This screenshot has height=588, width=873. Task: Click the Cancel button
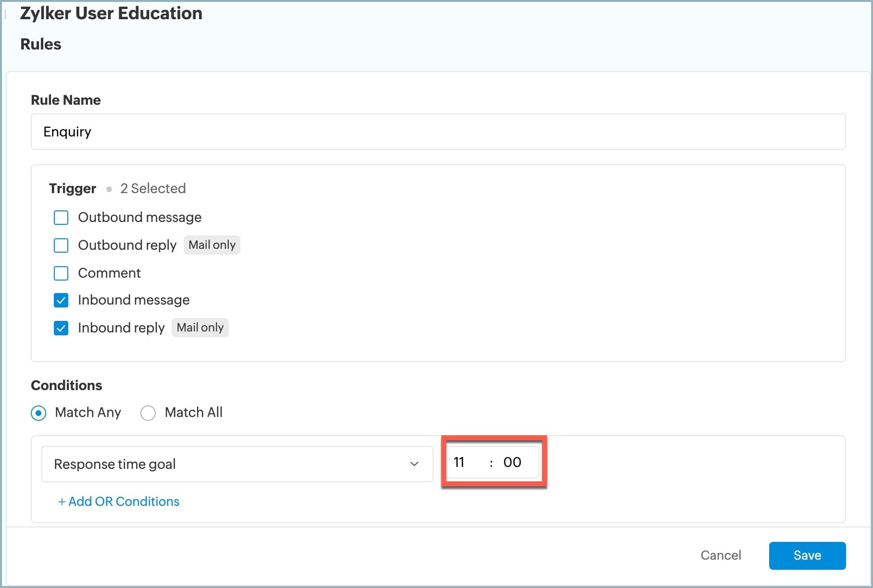click(721, 556)
